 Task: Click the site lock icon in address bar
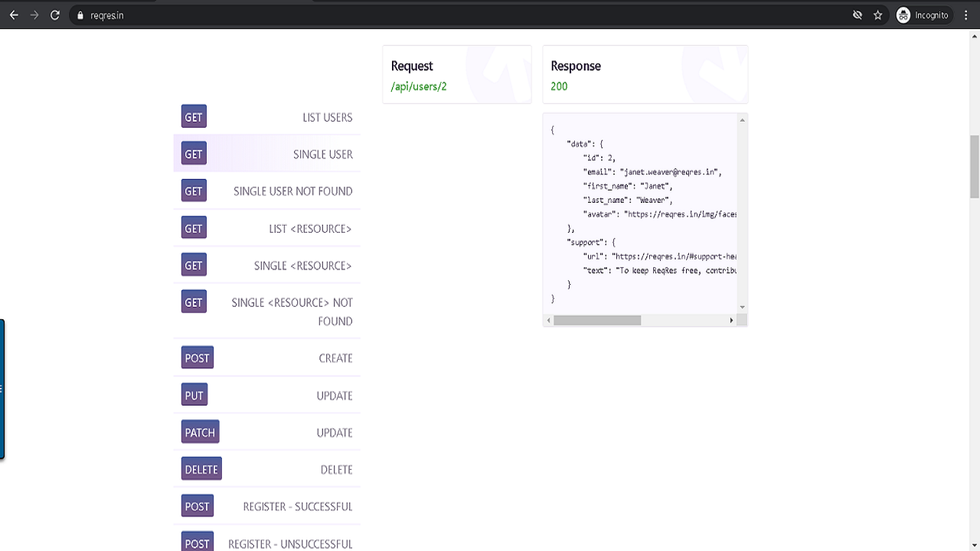[x=80, y=15]
